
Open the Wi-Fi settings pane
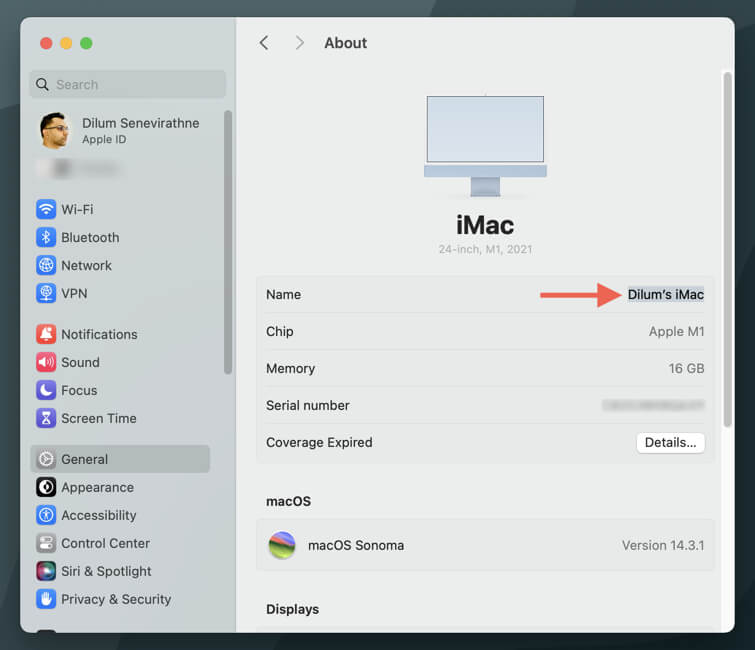point(77,209)
